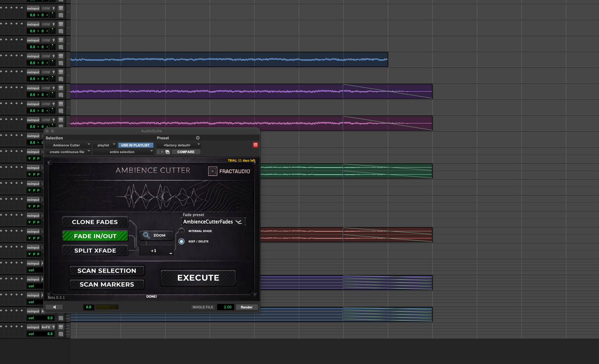This screenshot has height=364, width=599.
Task: Click the FRACTAUDIO logo
Action: click(x=229, y=171)
